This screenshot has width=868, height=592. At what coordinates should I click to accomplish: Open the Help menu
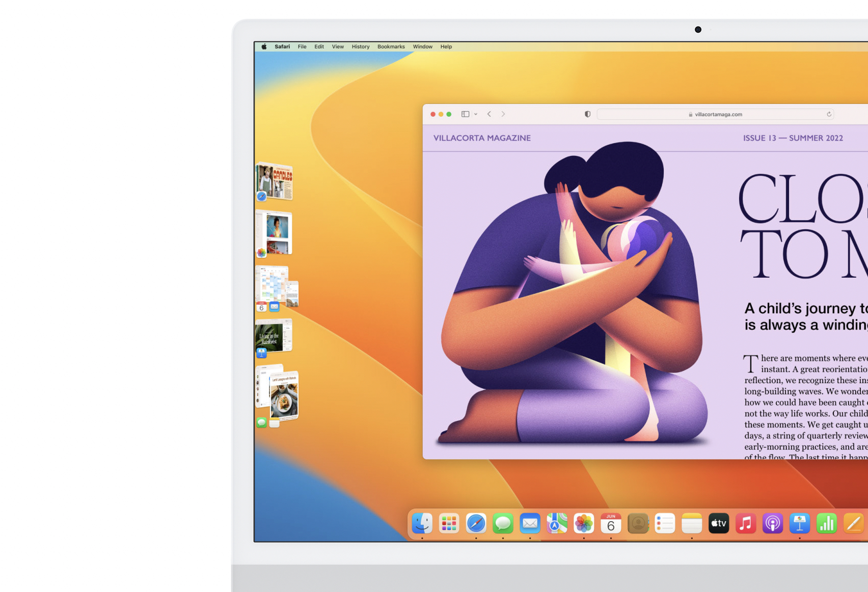(446, 47)
